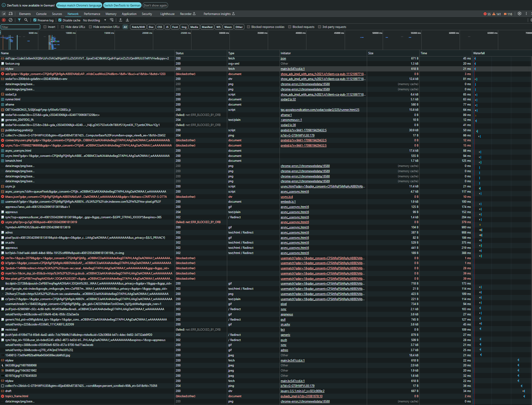Click image thumbnail icon of 843389.jpg
The image size is (532, 405).
click(3, 365)
